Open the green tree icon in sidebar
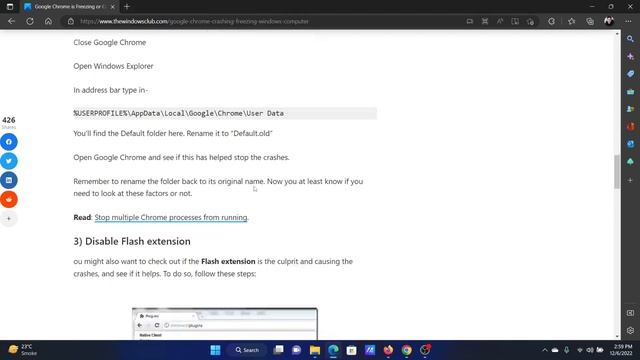The height and width of the screenshot is (360, 640). (x=631, y=162)
